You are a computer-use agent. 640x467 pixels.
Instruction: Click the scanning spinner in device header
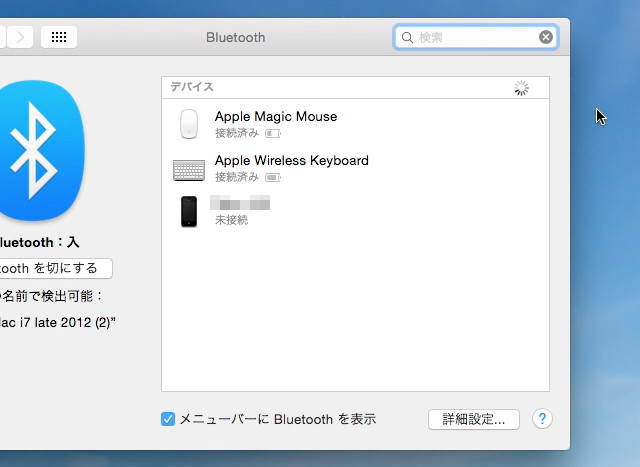tap(521, 88)
